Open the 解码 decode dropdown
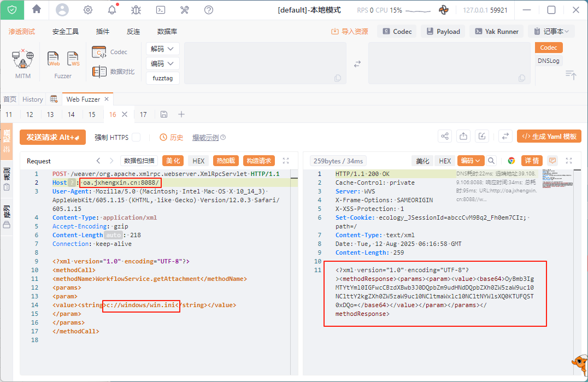 point(162,49)
